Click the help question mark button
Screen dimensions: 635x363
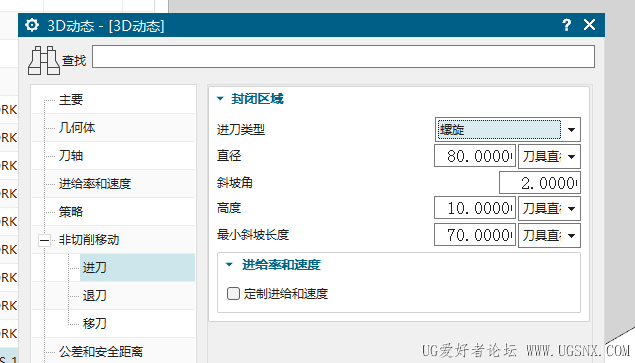point(567,25)
